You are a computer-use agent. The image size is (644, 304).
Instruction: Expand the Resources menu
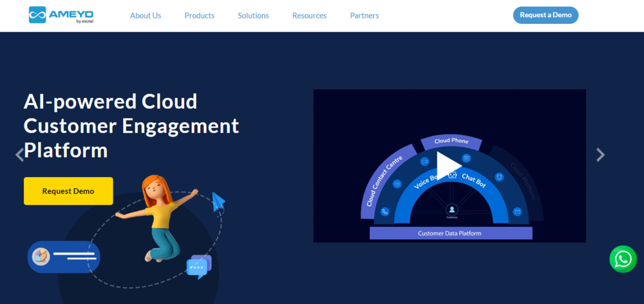click(309, 15)
